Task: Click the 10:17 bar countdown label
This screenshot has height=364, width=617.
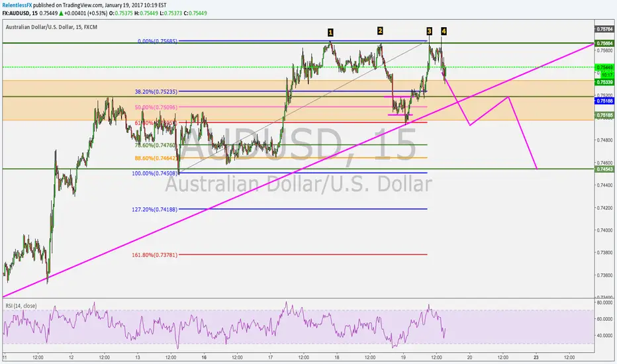Action: tap(607, 75)
